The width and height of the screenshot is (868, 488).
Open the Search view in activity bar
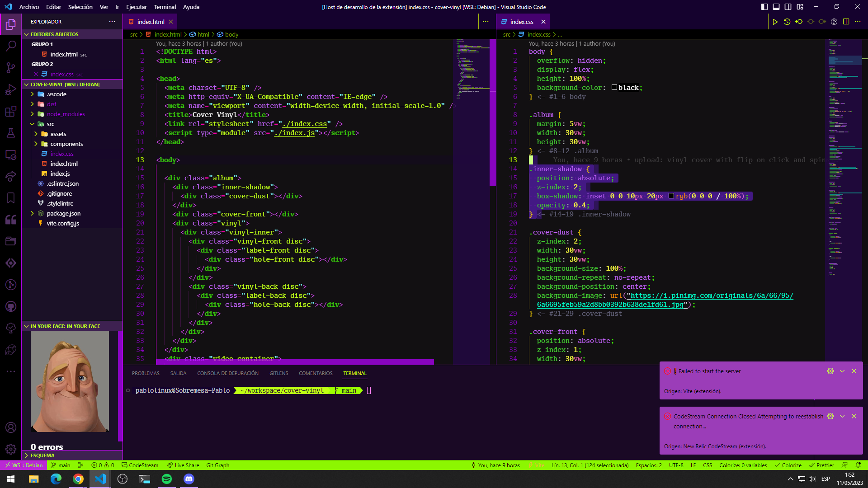coord(11,46)
